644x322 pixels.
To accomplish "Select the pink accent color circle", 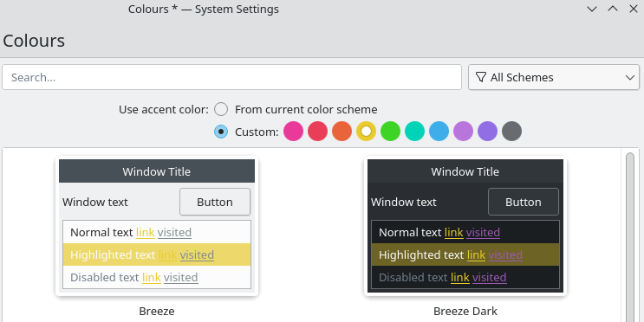I will pos(293,132).
